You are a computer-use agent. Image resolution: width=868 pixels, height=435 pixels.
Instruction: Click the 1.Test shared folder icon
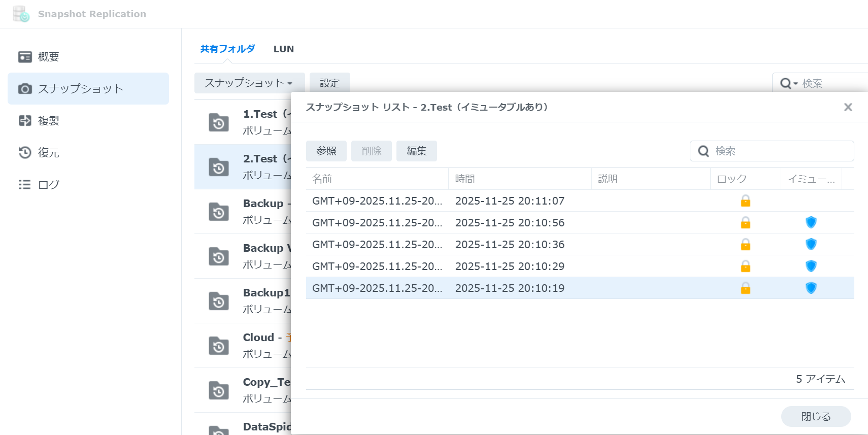[x=219, y=122]
